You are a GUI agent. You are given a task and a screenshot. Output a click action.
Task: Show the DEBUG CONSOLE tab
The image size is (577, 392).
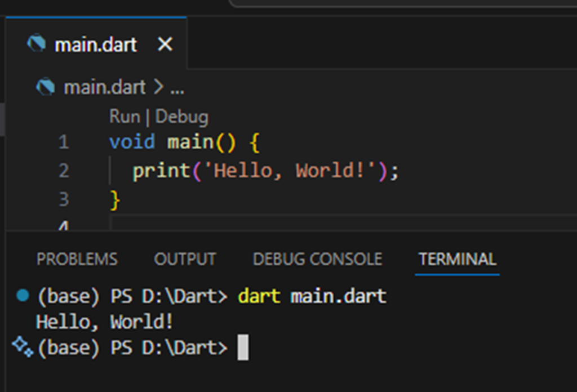pos(317,259)
